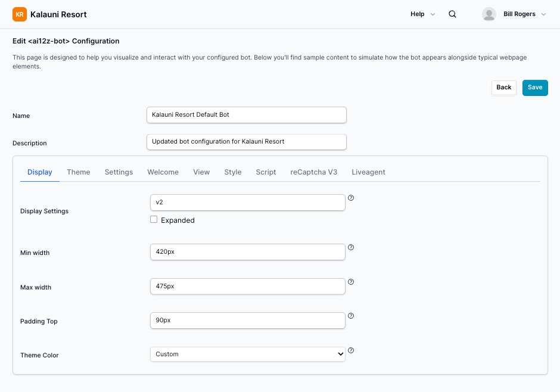Open search with the magnifier icon

[x=452, y=14]
